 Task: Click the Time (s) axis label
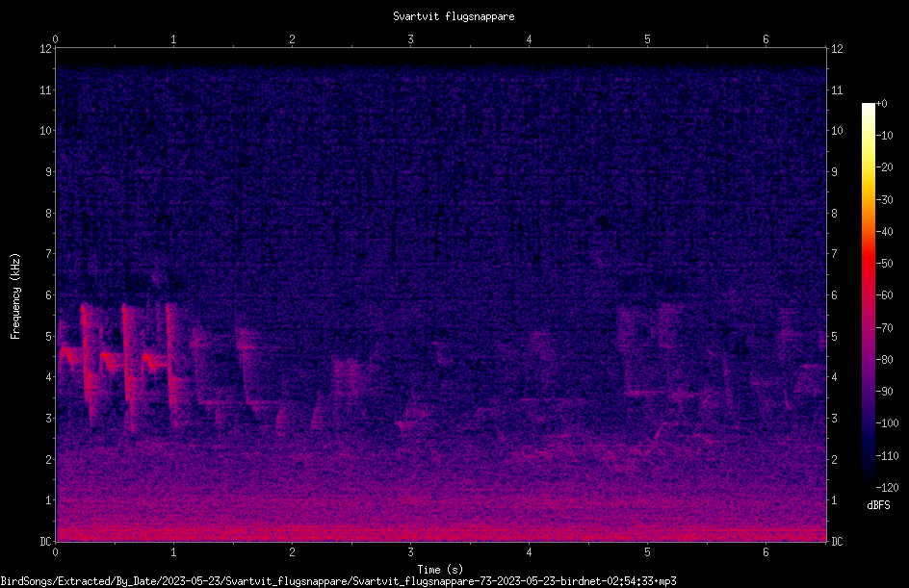(440, 570)
